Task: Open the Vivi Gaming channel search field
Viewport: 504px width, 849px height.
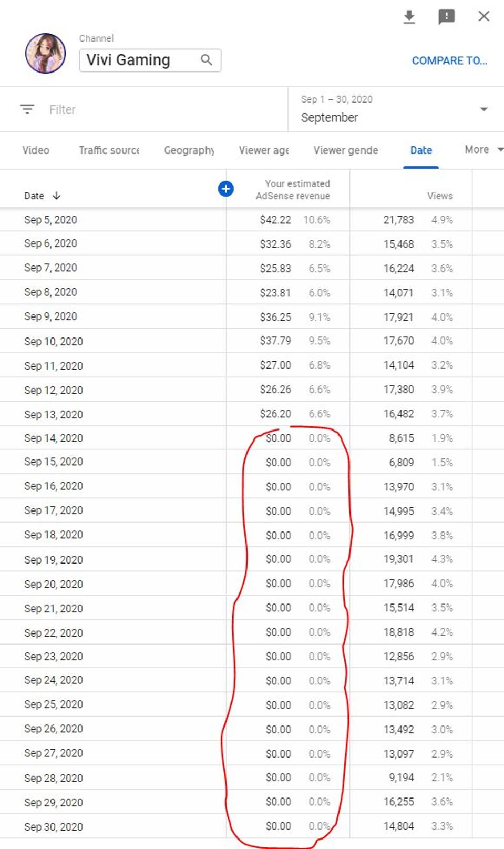Action: [x=150, y=60]
